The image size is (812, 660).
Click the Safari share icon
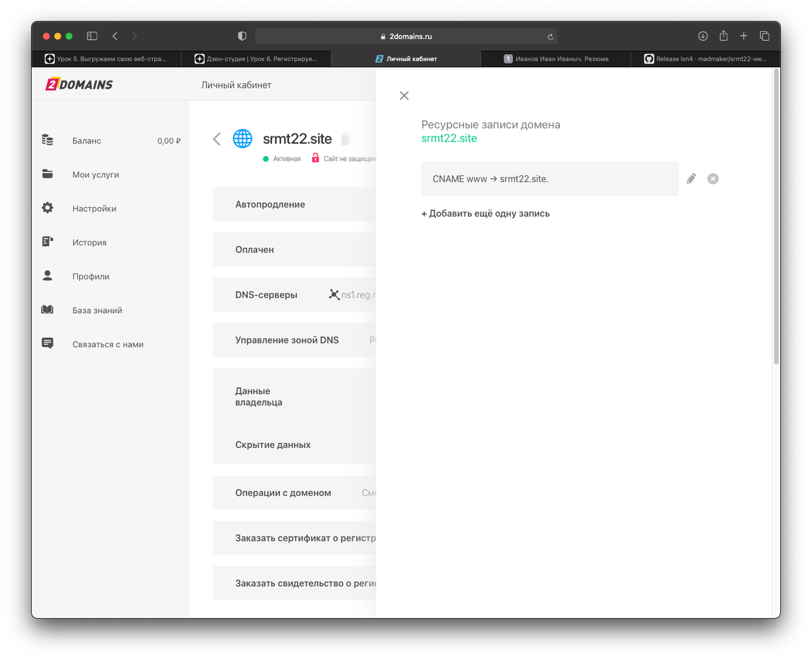click(x=723, y=36)
